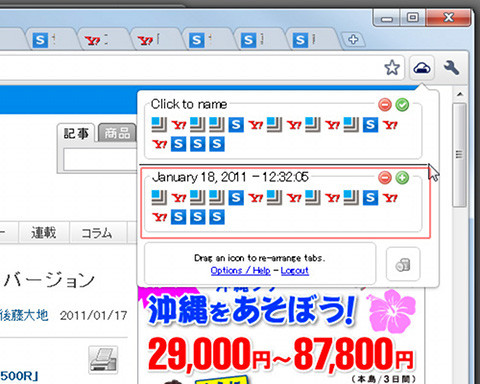
Task: Remove the January 18, 2011 session
Action: pos(385,178)
